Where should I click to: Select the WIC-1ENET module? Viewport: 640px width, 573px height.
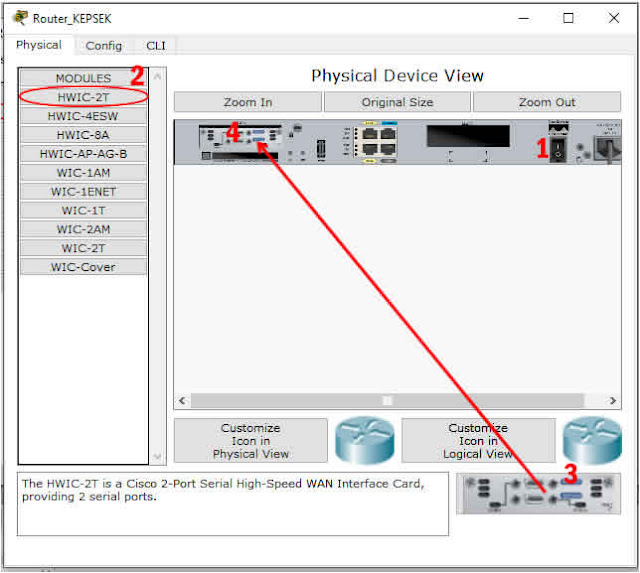tap(83, 191)
